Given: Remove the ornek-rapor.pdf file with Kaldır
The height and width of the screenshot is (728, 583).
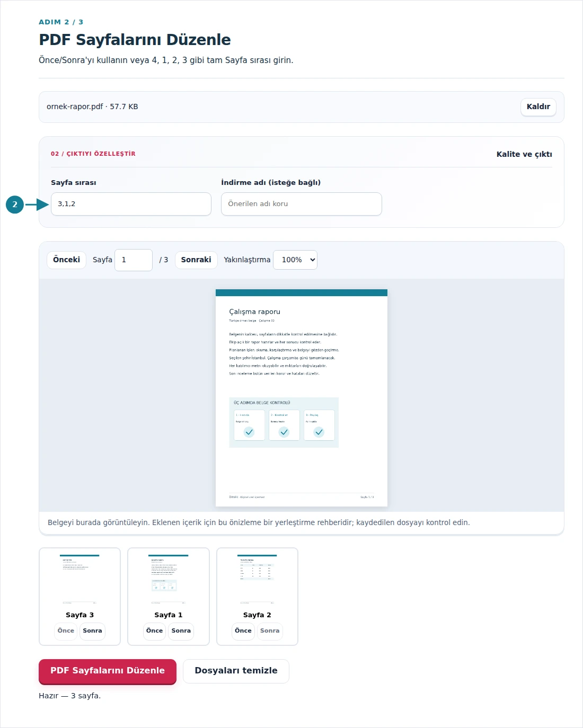Looking at the screenshot, I should tap(538, 106).
